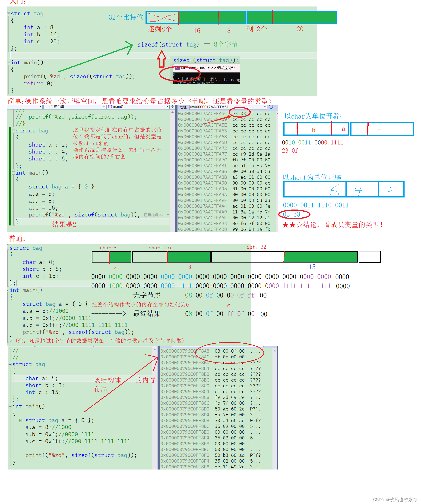This screenshot has width=421, height=504.
Task: Click scroll-up arrow of bottom memory window
Action: click(x=275, y=351)
